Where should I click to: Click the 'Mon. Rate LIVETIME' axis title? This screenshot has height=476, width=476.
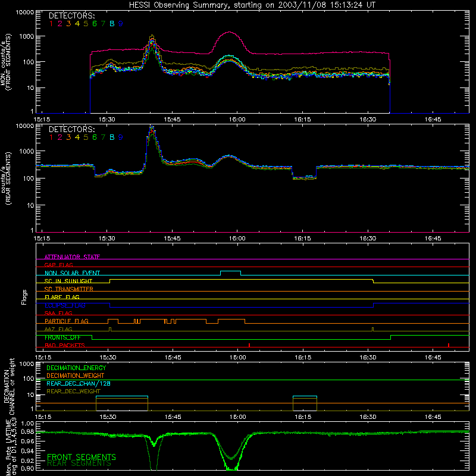[9, 446]
